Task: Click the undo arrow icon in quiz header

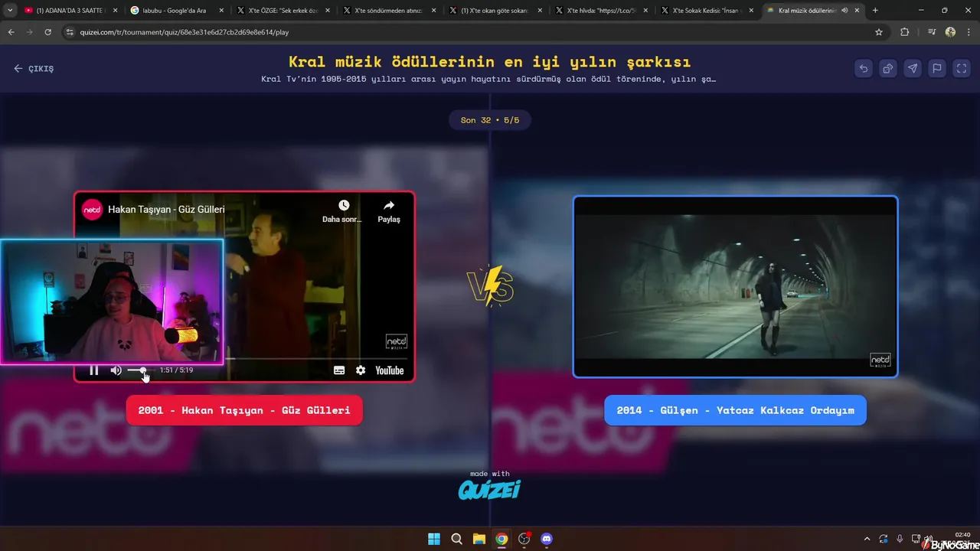Action: point(864,68)
